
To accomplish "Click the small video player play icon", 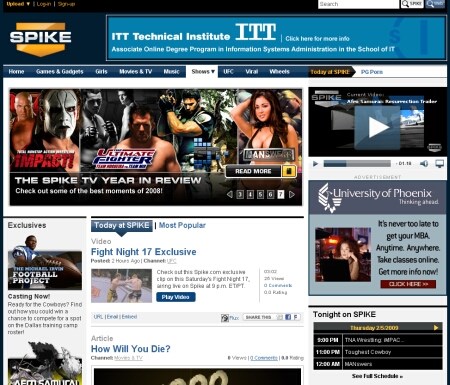I will (x=315, y=164).
